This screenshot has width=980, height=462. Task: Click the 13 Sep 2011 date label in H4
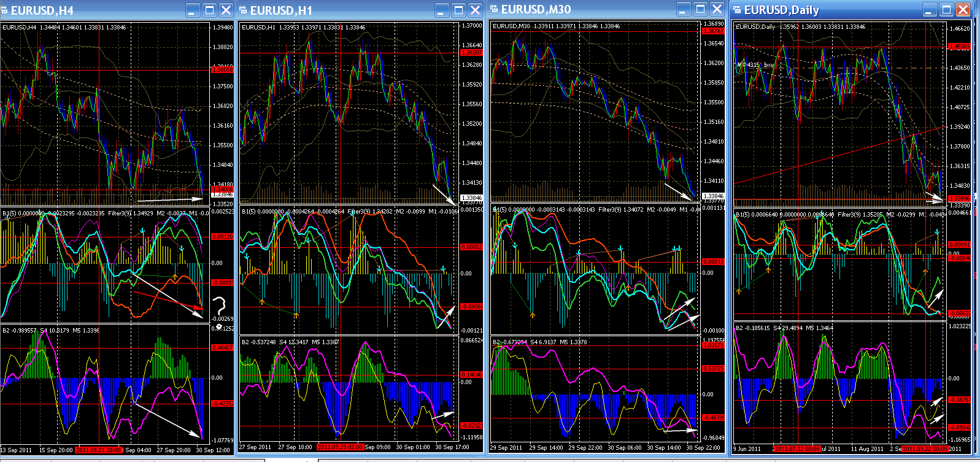17,450
